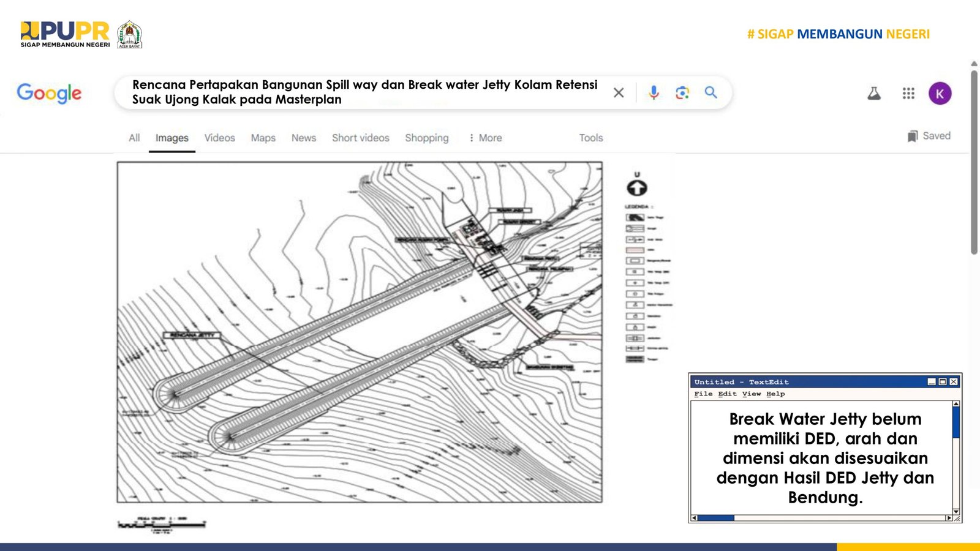980x551 pixels.
Task: Open Google Lens image search icon
Action: pos(682,92)
